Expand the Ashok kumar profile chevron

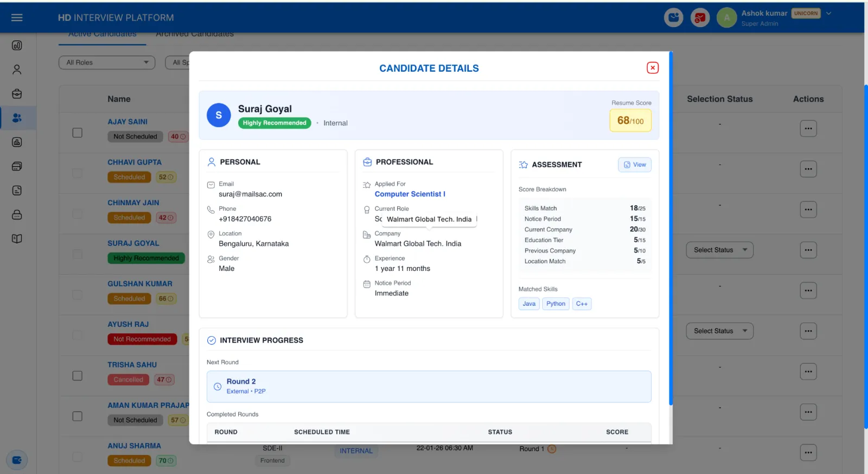point(828,14)
